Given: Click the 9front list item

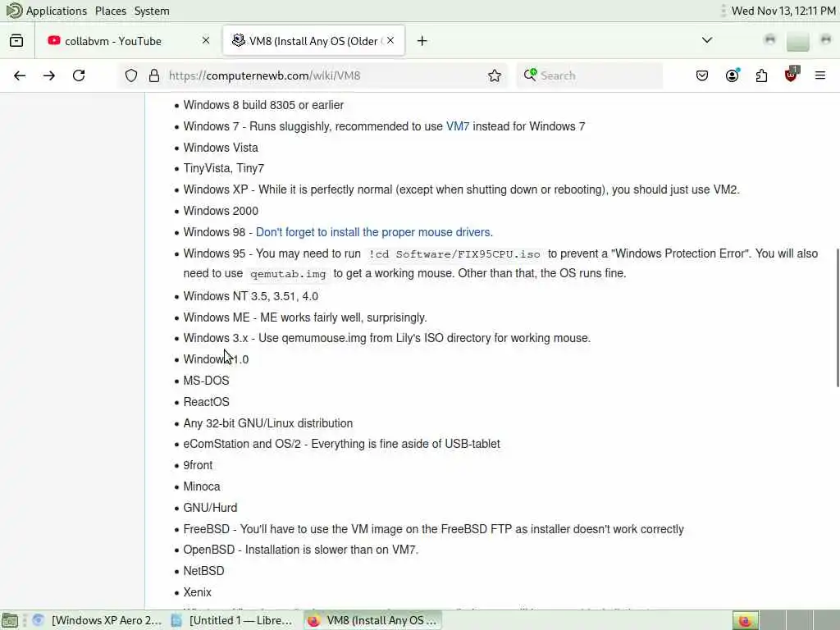Looking at the screenshot, I should [198, 465].
